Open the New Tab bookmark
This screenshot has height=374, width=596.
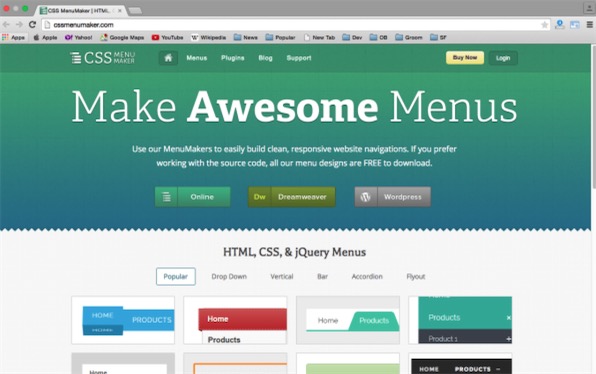click(x=319, y=37)
